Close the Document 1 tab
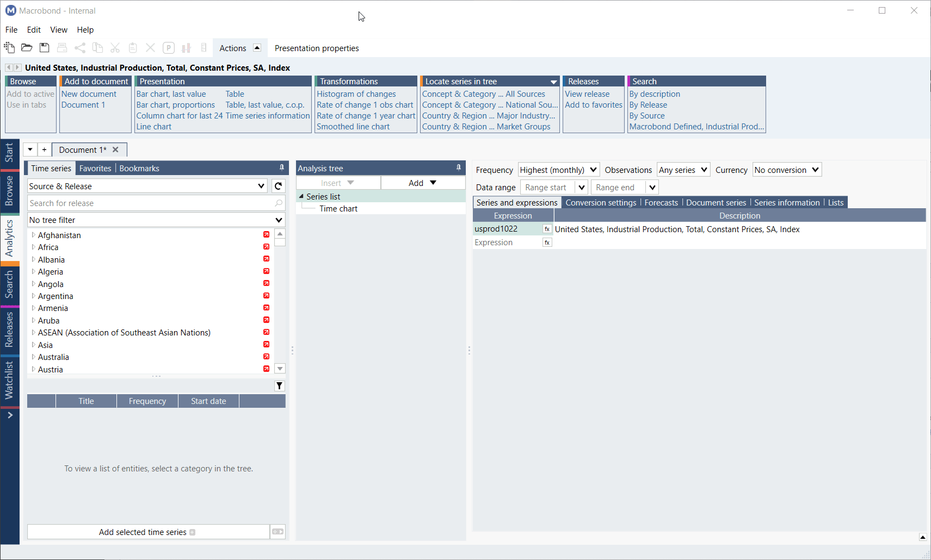931x560 pixels. click(115, 150)
